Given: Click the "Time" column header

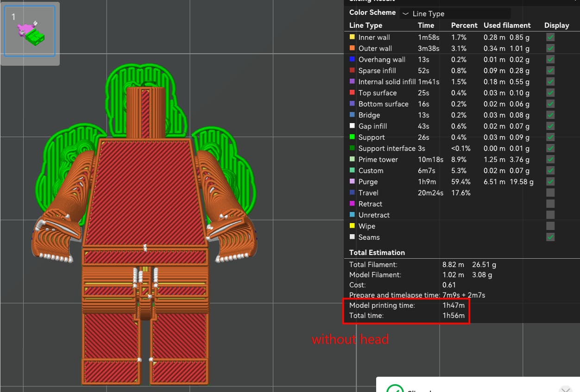Looking at the screenshot, I should [x=426, y=25].
